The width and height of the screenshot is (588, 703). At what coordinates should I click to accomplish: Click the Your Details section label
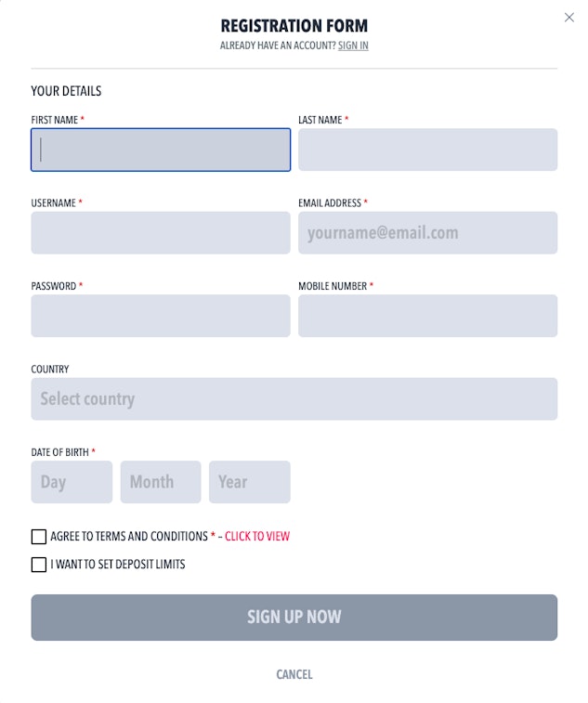66,91
